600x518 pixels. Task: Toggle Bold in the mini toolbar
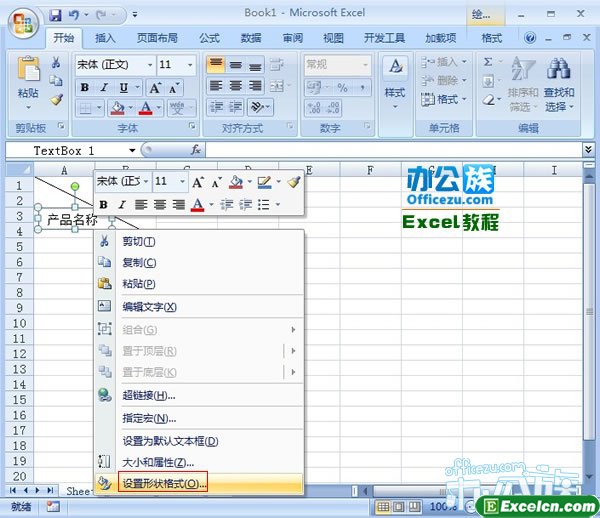tap(103, 205)
